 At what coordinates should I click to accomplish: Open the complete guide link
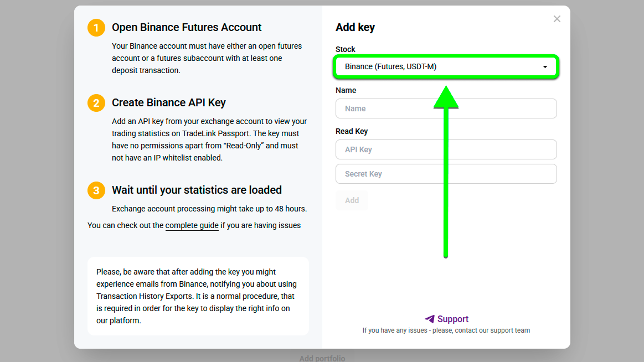coord(192,225)
